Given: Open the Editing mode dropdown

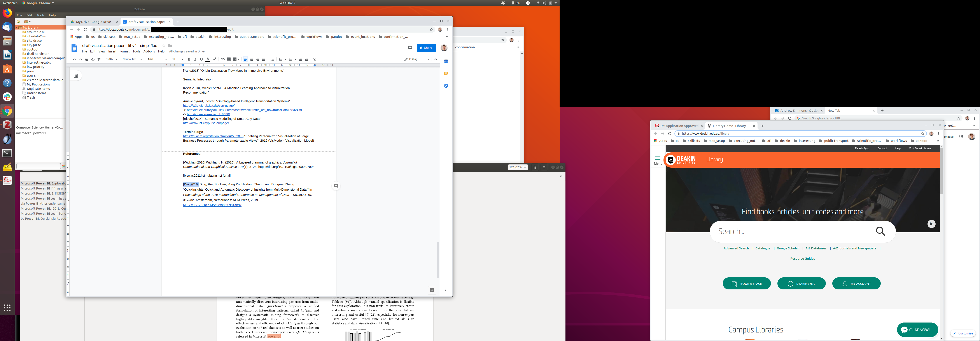Looking at the screenshot, I should 416,59.
